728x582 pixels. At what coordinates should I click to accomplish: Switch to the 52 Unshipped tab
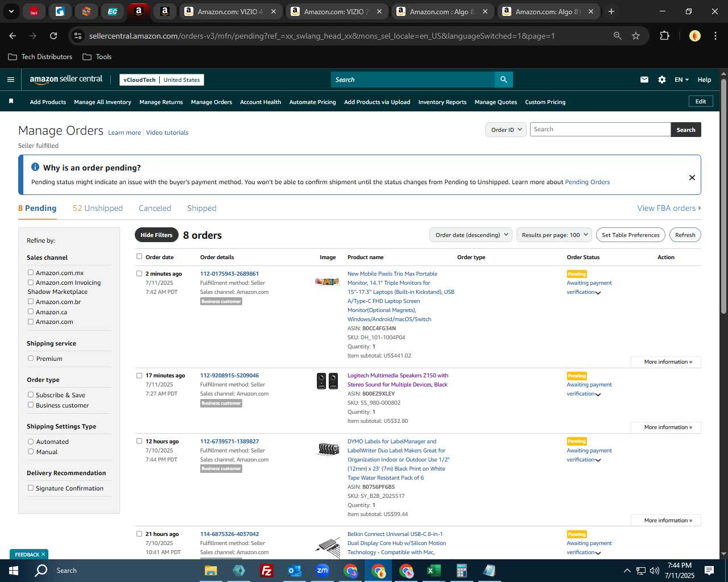tap(98, 208)
